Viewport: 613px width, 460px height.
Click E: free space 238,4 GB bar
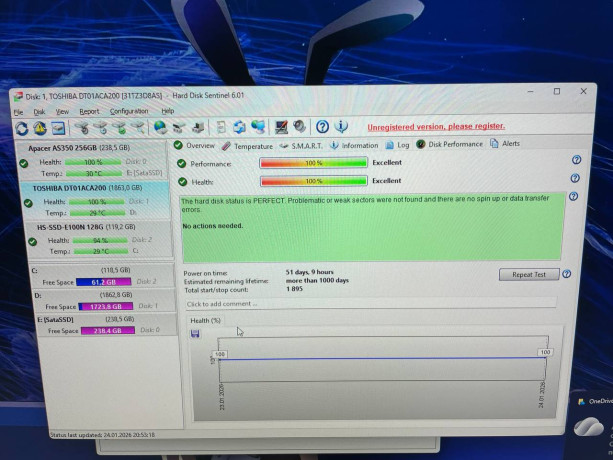tap(108, 331)
